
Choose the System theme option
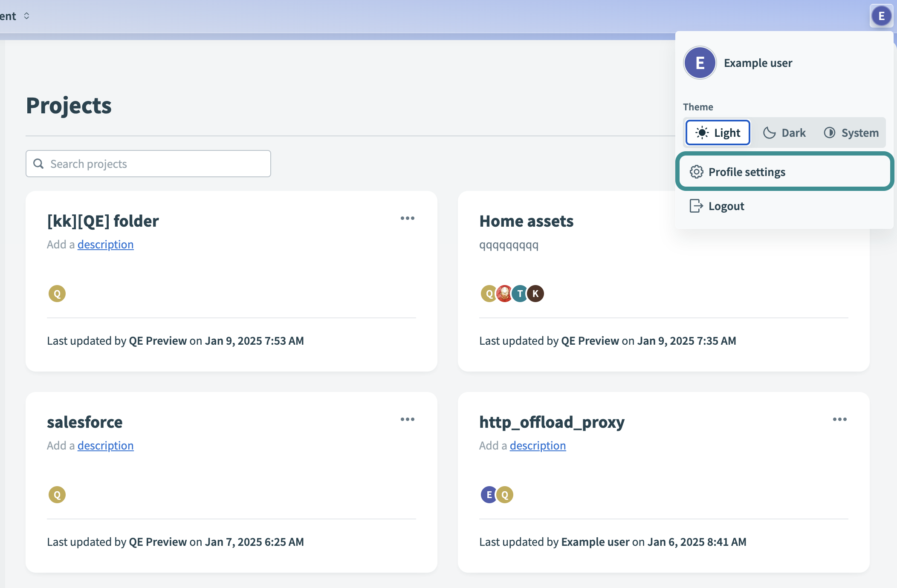point(851,133)
